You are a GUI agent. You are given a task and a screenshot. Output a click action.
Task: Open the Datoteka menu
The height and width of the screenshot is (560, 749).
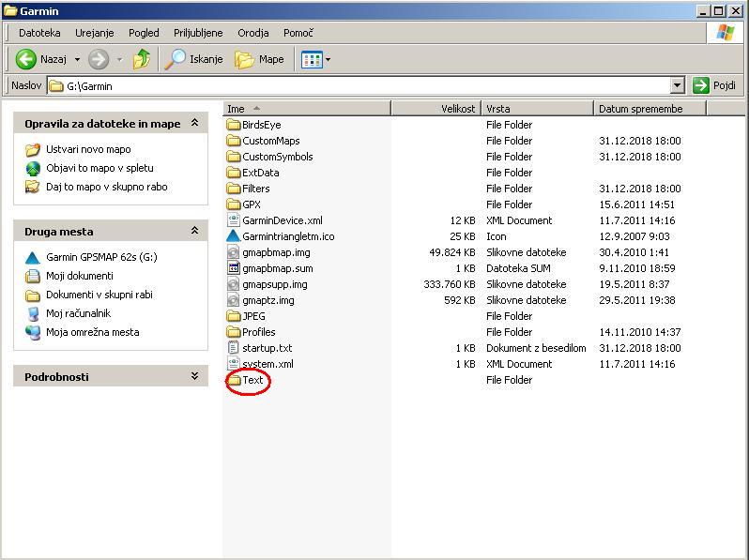[39, 33]
